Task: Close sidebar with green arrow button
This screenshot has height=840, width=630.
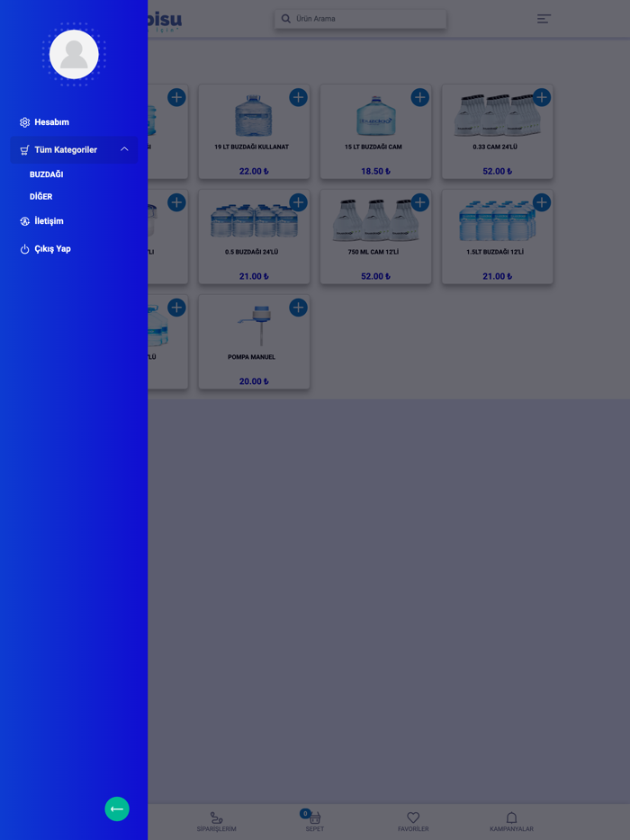Action: tap(117, 809)
